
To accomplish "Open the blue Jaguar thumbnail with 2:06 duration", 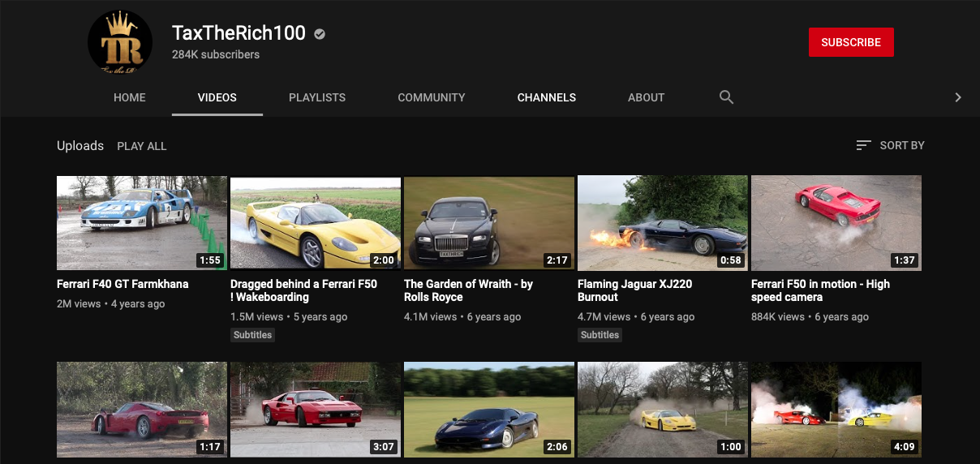I will (489, 409).
